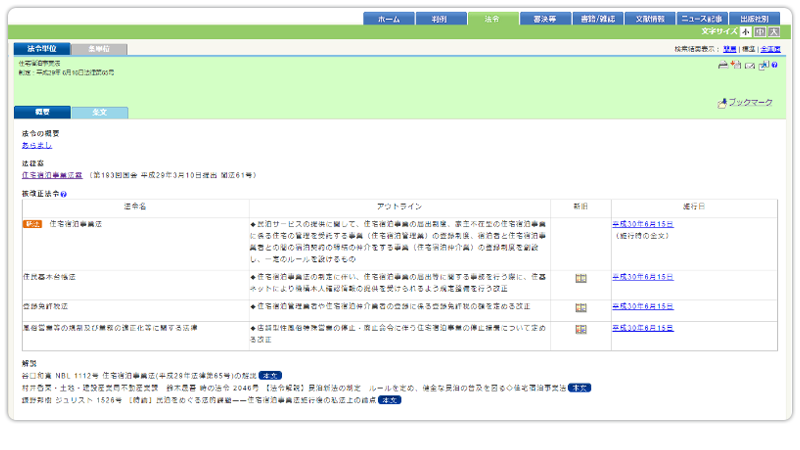Open the 平成30年6月15日 link in first row

click(x=643, y=225)
